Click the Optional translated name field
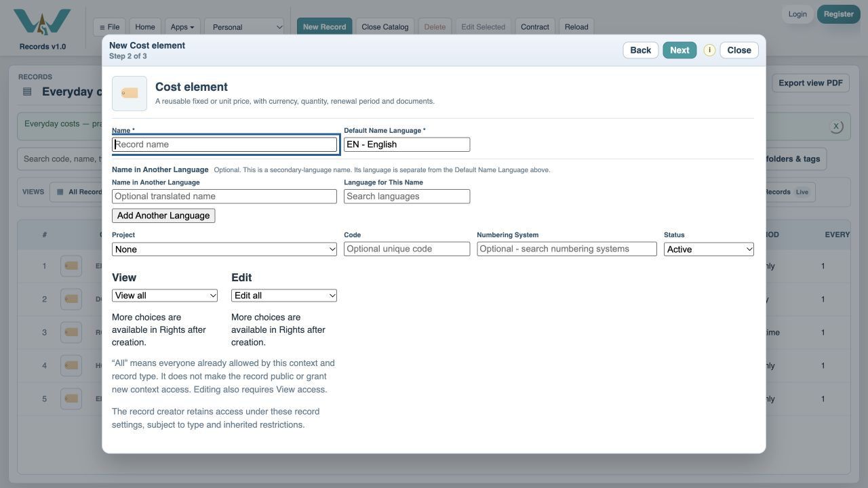 224,197
